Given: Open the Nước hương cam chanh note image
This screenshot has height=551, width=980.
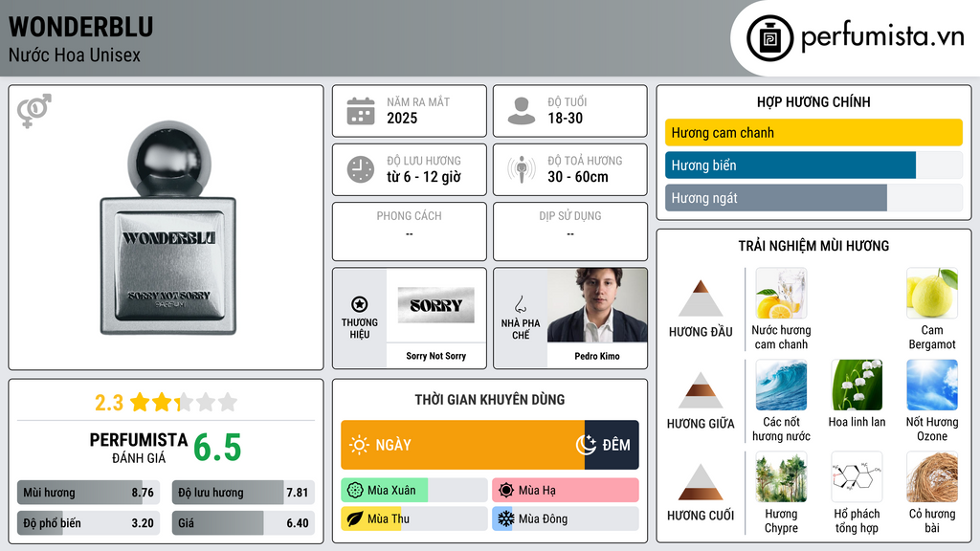Looking at the screenshot, I should (x=781, y=294).
